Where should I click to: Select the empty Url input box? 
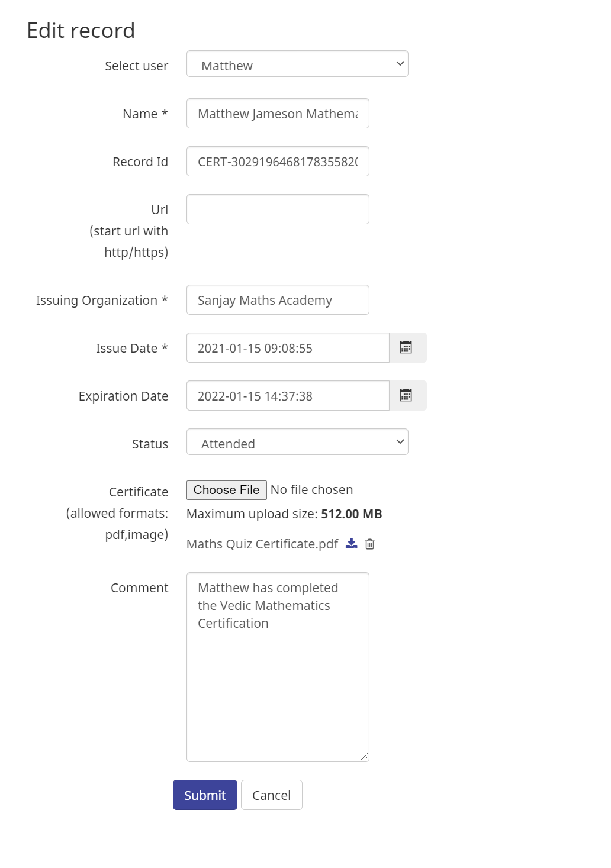[277, 209]
